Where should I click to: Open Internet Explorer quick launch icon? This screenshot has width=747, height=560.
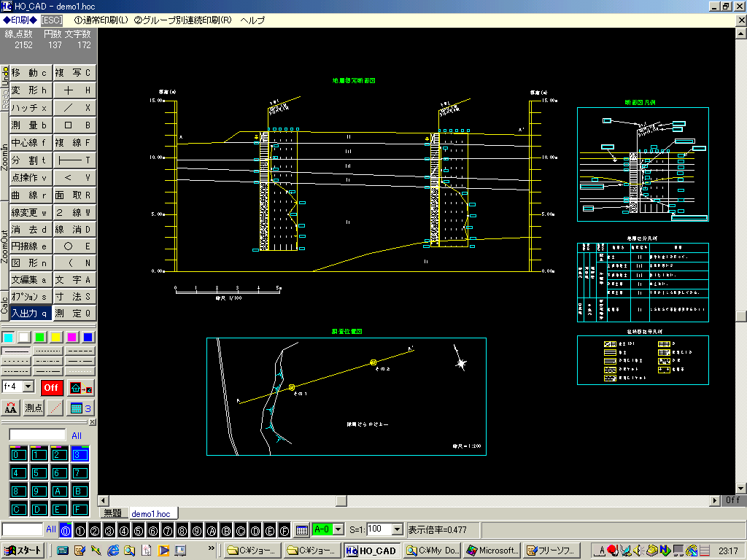[113, 551]
